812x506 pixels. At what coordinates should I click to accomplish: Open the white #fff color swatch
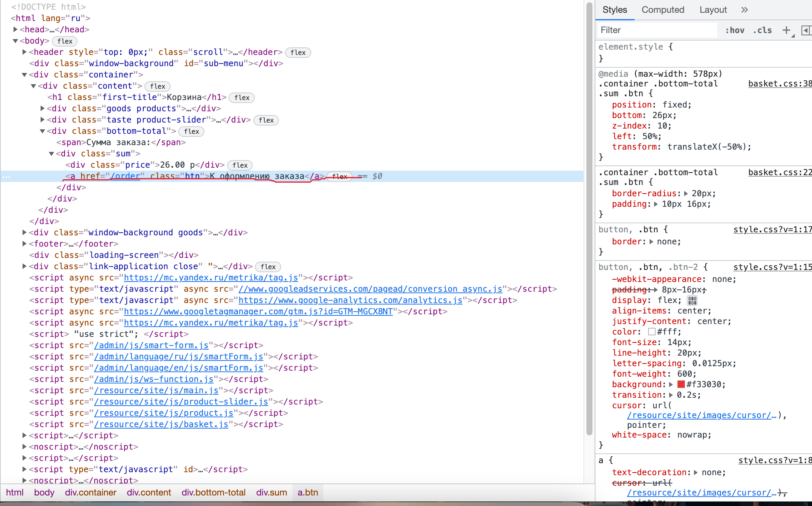(x=652, y=332)
